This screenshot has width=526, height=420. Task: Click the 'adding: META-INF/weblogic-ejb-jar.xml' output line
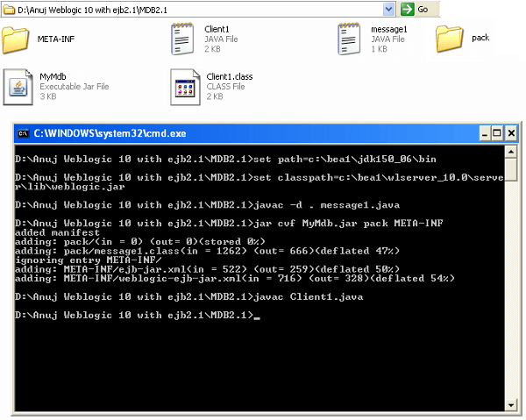point(234,279)
